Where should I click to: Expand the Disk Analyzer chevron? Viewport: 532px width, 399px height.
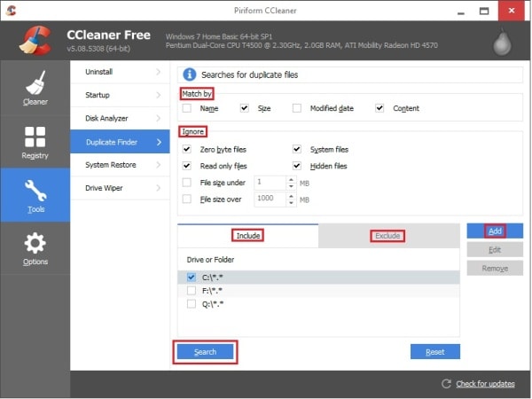(158, 118)
